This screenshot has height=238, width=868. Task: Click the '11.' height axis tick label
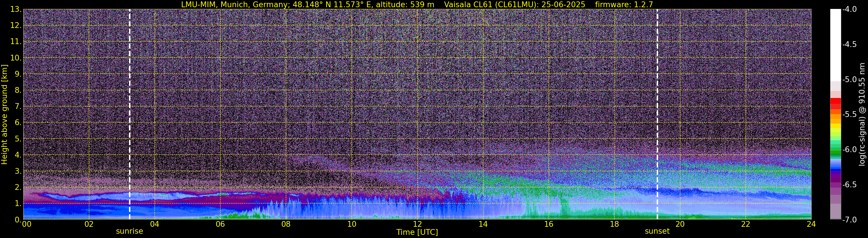click(16, 42)
